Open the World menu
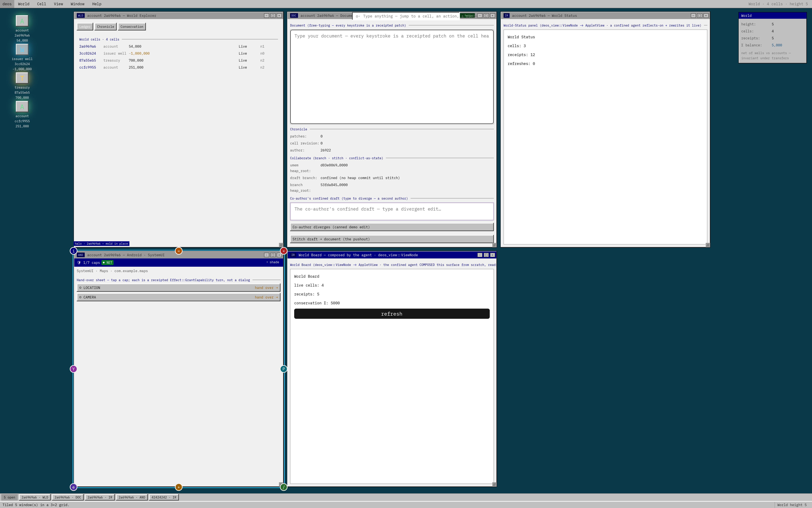The height and width of the screenshot is (508, 812). [23, 4]
